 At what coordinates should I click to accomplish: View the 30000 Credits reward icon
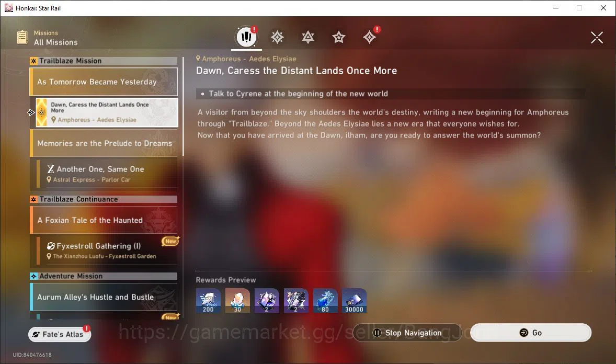tap(355, 301)
